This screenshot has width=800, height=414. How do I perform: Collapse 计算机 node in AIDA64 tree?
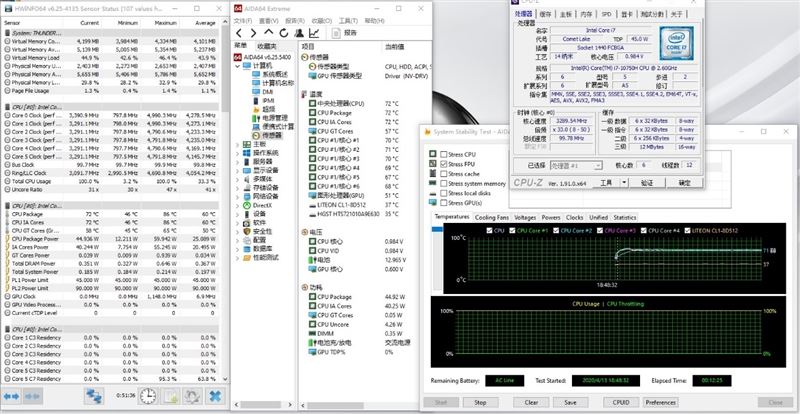point(237,66)
